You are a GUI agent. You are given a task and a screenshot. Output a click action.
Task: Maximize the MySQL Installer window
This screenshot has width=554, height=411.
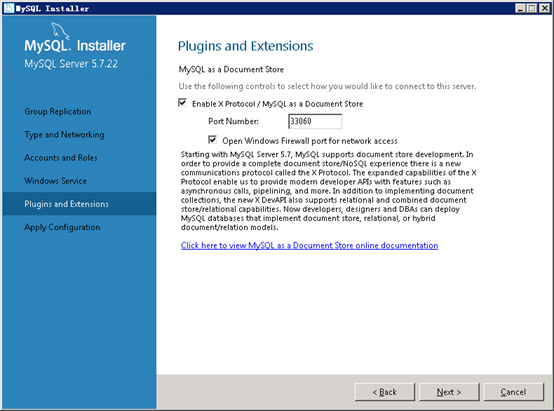coord(532,8)
